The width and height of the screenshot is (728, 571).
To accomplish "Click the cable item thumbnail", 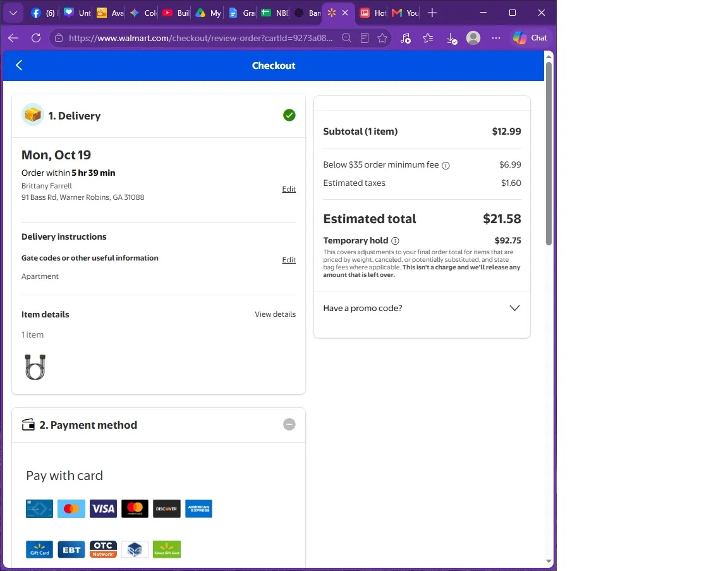I will [35, 367].
